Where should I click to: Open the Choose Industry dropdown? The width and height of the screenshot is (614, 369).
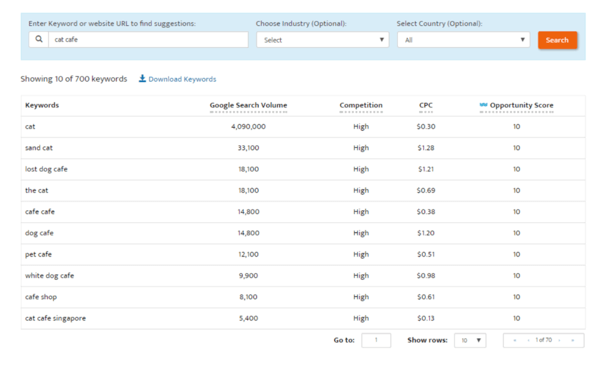point(323,40)
